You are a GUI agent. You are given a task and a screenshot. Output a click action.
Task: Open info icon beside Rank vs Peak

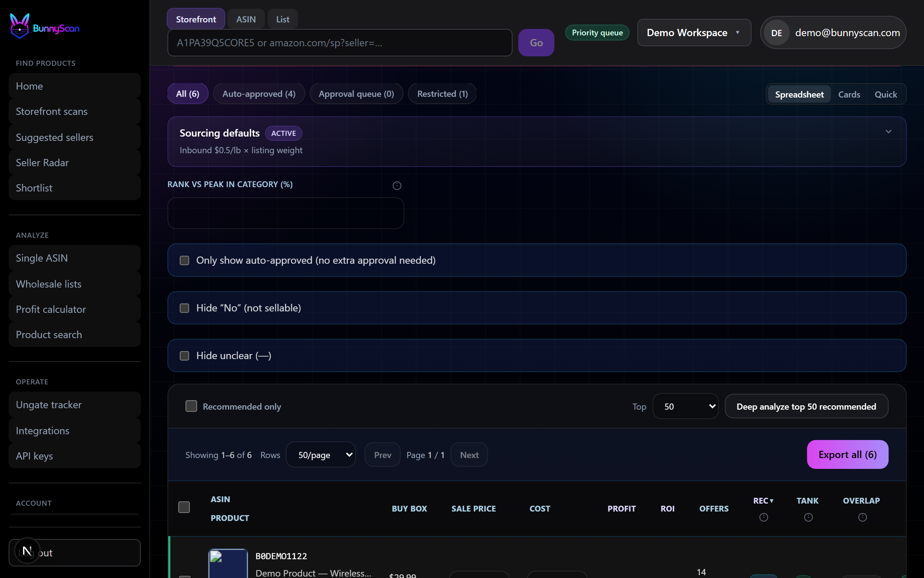pyautogui.click(x=397, y=185)
